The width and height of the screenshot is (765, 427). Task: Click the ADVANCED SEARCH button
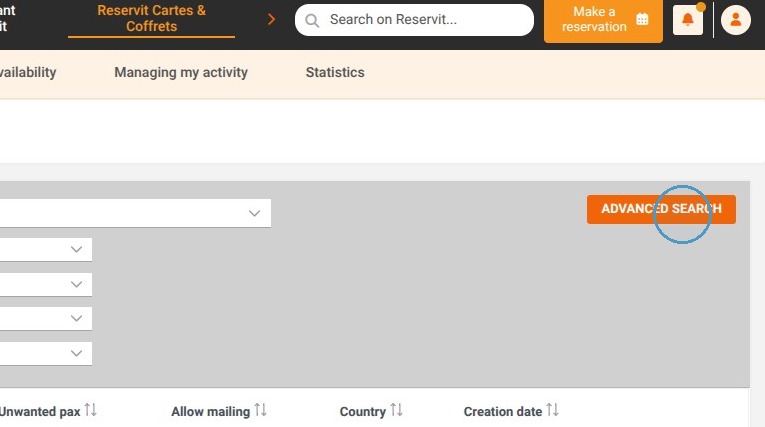tap(661, 209)
